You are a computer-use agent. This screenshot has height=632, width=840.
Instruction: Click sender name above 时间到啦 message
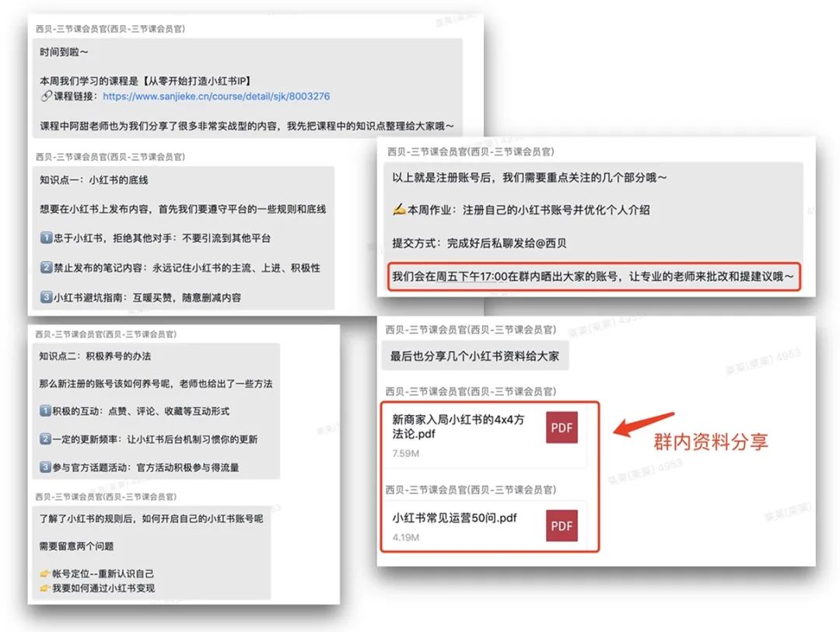click(110, 29)
